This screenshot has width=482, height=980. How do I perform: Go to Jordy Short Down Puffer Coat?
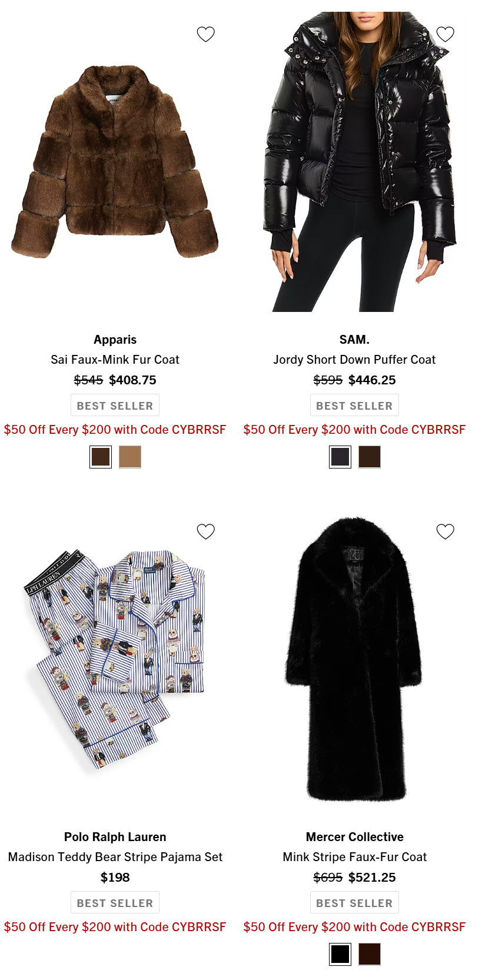coord(354,360)
